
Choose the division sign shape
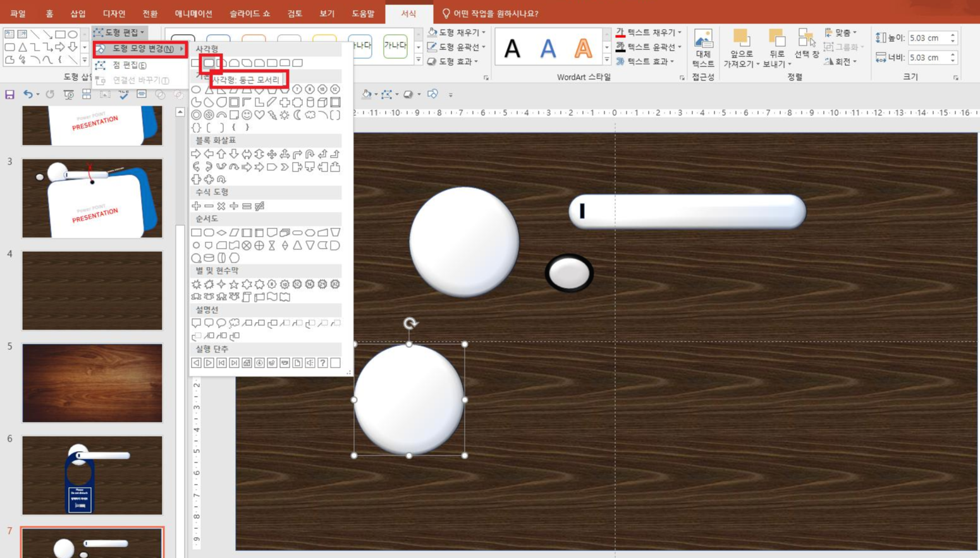click(234, 206)
